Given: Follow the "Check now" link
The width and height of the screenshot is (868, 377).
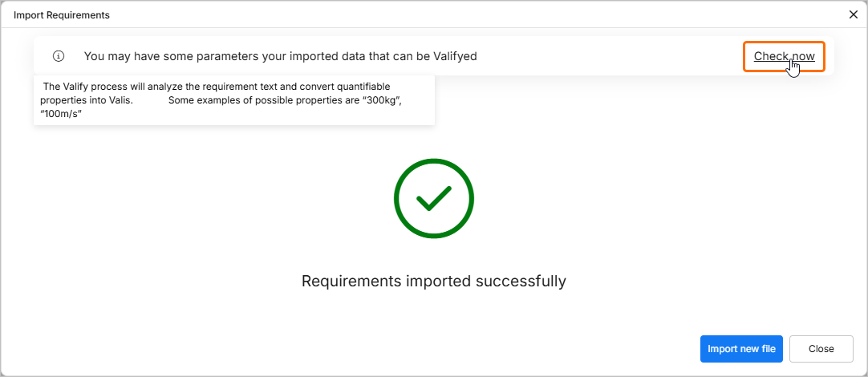Looking at the screenshot, I should pyautogui.click(x=784, y=56).
